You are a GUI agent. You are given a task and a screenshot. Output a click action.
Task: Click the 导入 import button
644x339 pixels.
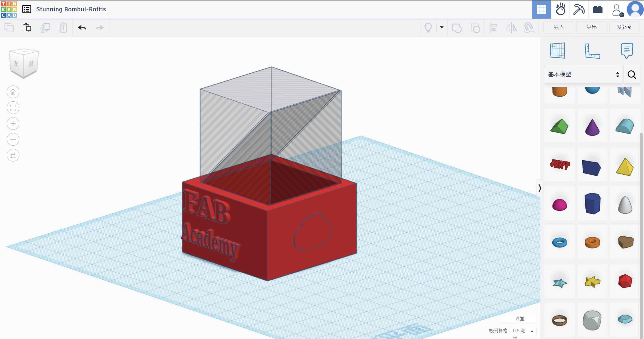tap(559, 27)
